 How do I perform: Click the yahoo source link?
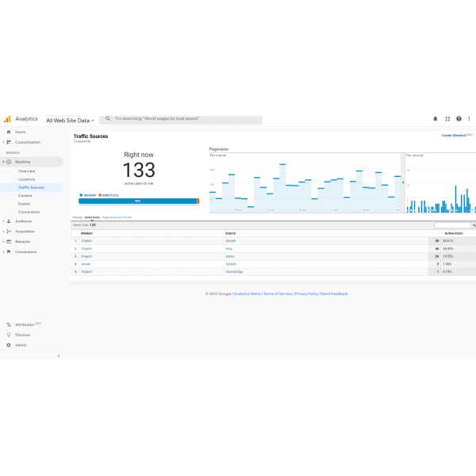click(x=230, y=256)
